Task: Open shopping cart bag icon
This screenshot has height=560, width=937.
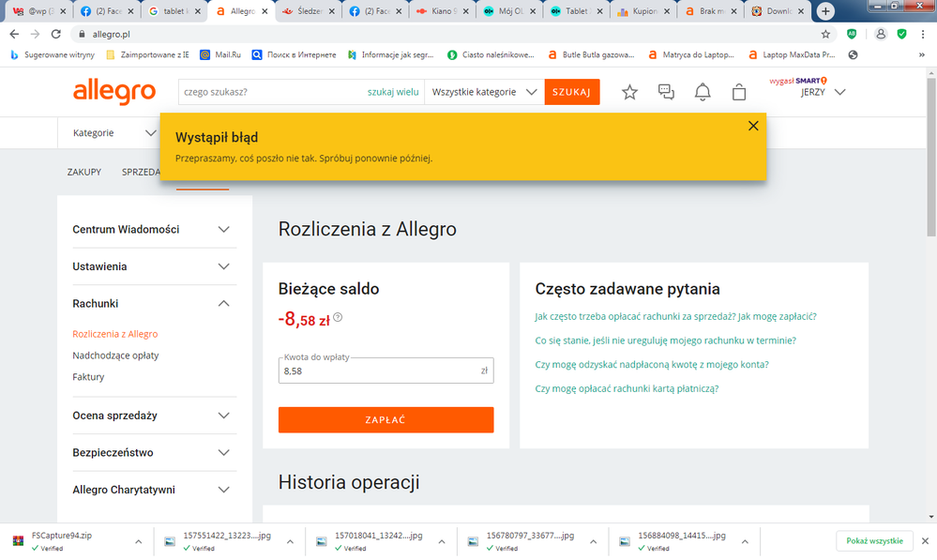Action: 739,92
